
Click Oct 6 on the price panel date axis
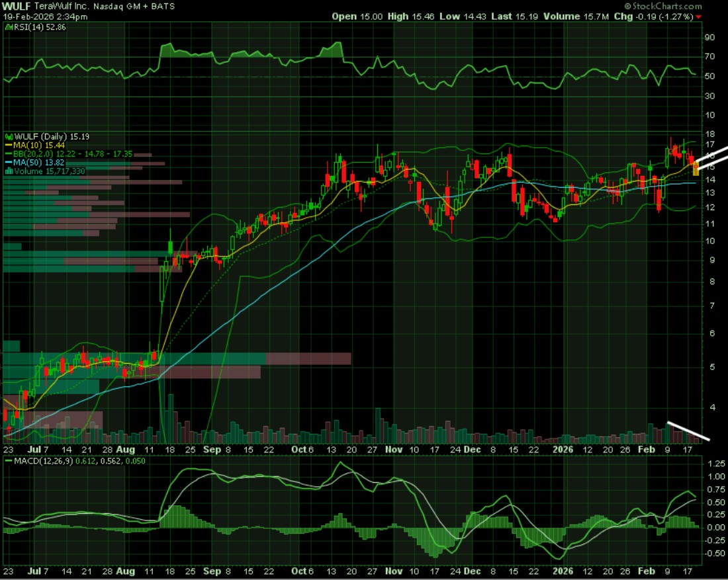click(302, 450)
